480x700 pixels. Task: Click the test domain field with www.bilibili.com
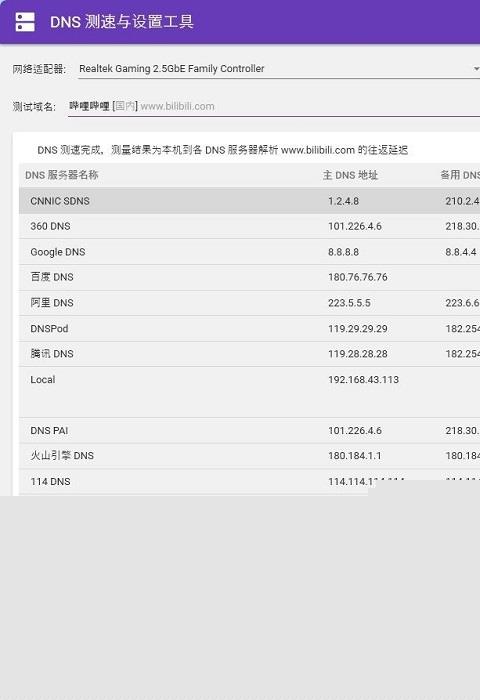[x=274, y=106]
